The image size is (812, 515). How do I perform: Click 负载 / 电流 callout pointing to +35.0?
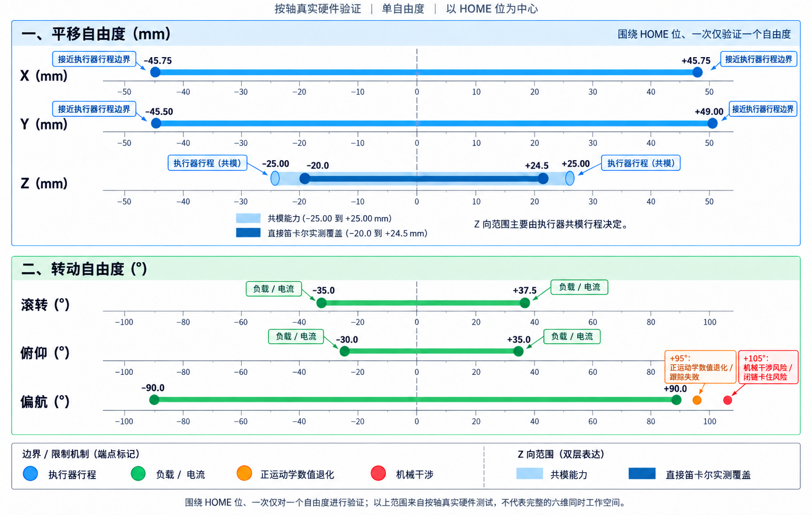pyautogui.click(x=572, y=336)
